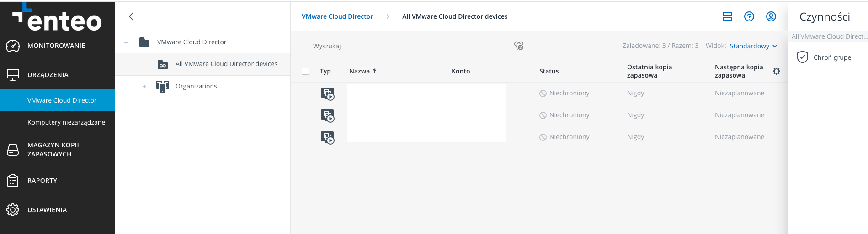
Task: Click Niezaplanowane in the first row
Action: [x=740, y=93]
